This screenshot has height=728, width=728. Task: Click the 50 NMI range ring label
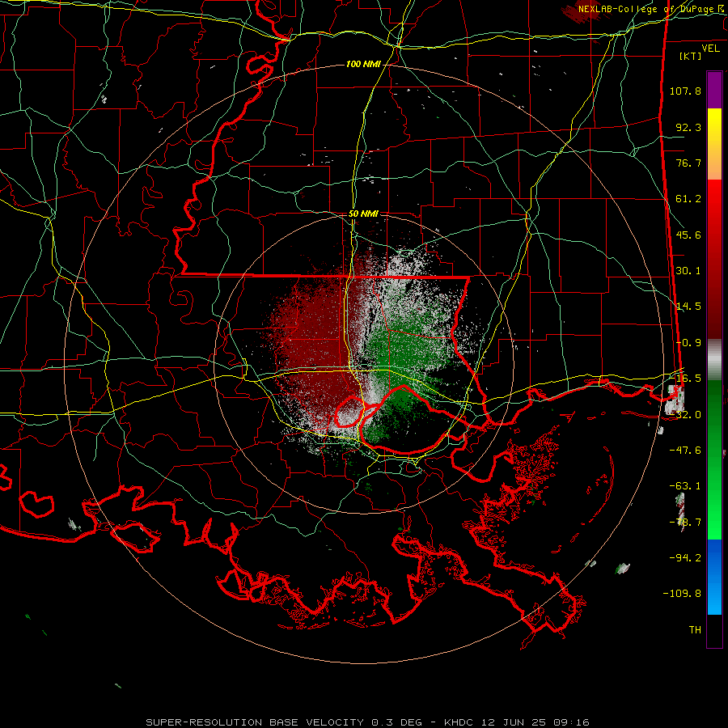(x=363, y=214)
